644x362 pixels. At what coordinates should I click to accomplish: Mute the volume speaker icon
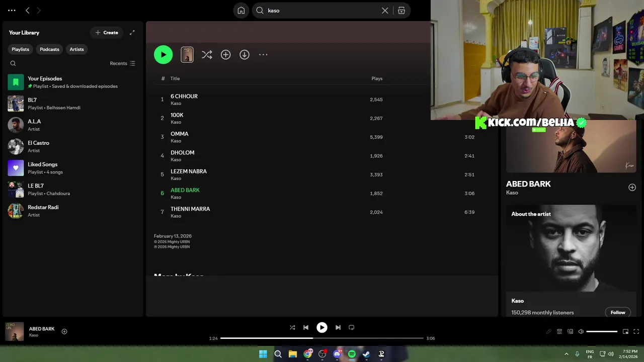(x=581, y=331)
